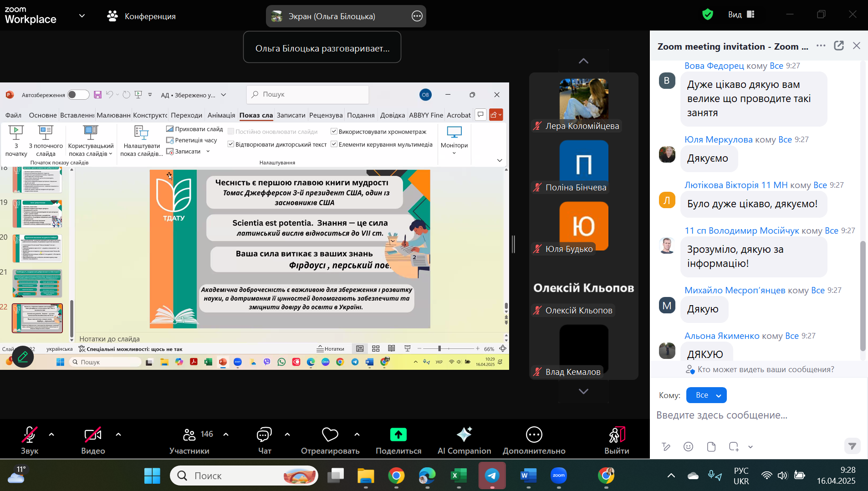Click the chat message input field
The width and height of the screenshot is (868, 491).
(x=747, y=415)
